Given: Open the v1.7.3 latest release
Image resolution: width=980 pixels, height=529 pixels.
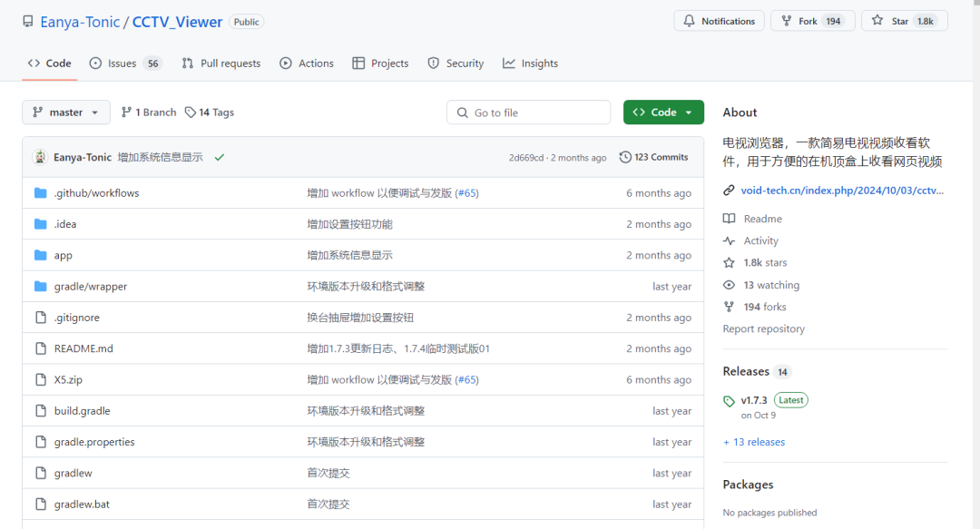Looking at the screenshot, I should (x=754, y=400).
